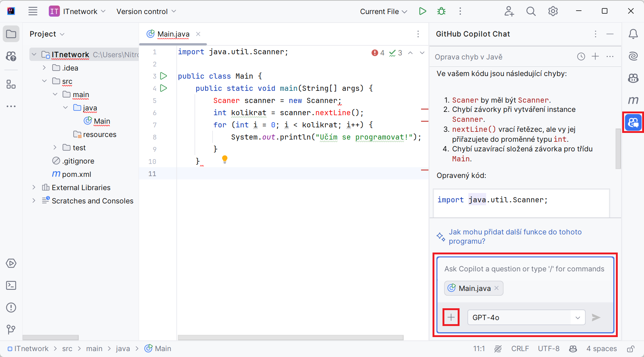This screenshot has width=644, height=357.
Task: Open GitHub Copilot Chat tool window icon
Action: (x=633, y=122)
